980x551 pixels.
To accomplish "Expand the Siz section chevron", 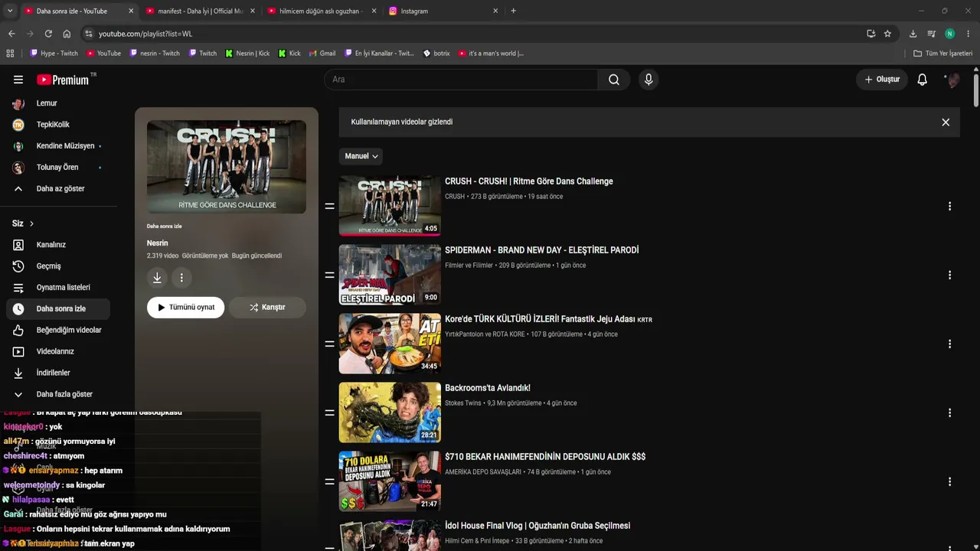I will (x=31, y=223).
